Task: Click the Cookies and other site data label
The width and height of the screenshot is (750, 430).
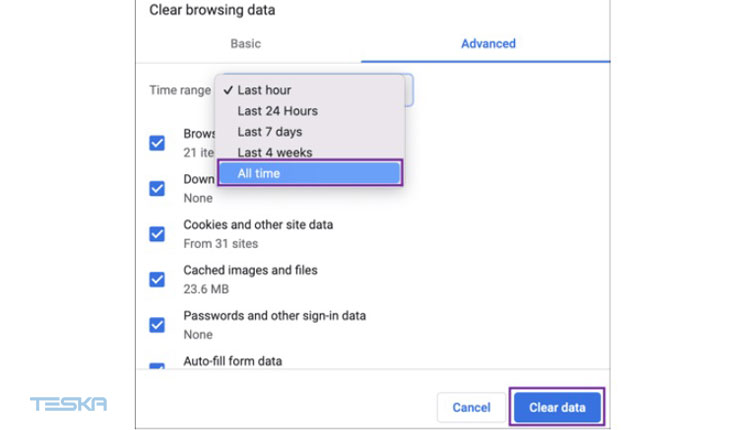Action: tap(258, 225)
